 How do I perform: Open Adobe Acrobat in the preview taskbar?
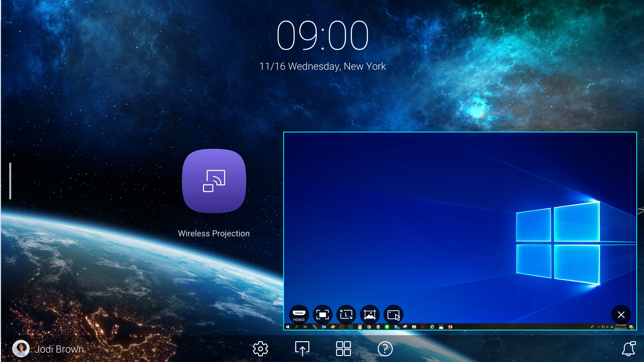423,327
